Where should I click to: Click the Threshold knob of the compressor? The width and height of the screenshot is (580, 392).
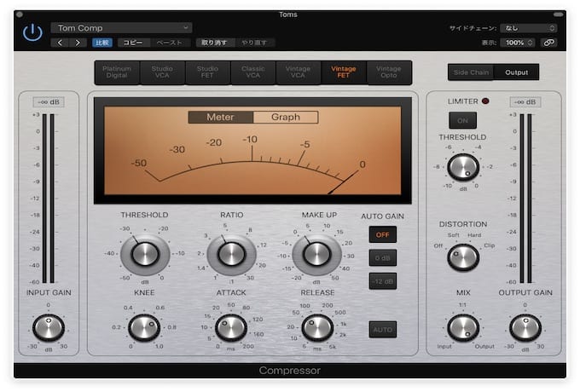coord(145,253)
